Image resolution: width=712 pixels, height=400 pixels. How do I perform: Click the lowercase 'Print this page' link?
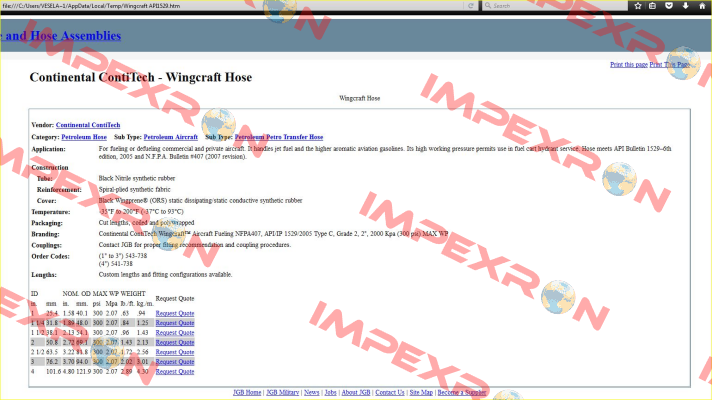point(628,64)
